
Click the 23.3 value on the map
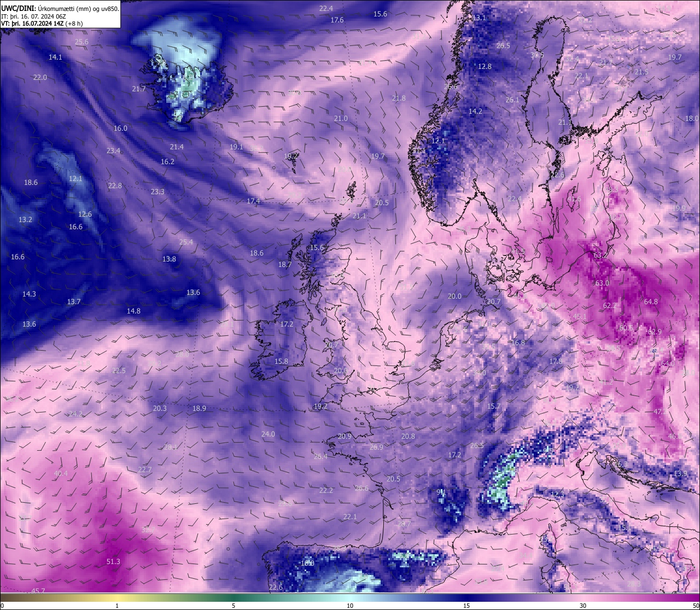tap(157, 191)
